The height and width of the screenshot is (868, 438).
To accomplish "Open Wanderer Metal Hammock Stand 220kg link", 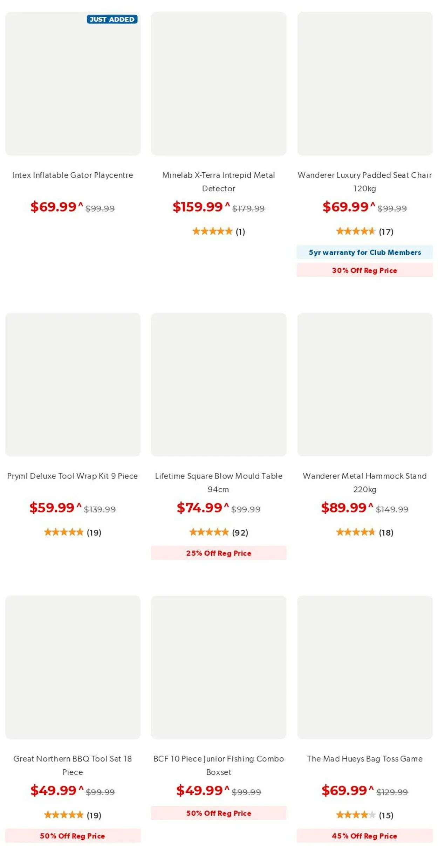I will (x=364, y=482).
